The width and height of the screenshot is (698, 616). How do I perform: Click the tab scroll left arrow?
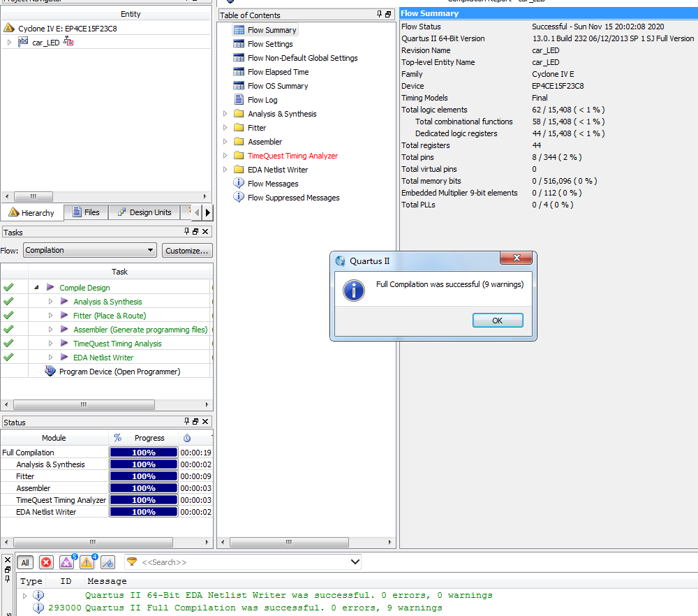[x=198, y=212]
